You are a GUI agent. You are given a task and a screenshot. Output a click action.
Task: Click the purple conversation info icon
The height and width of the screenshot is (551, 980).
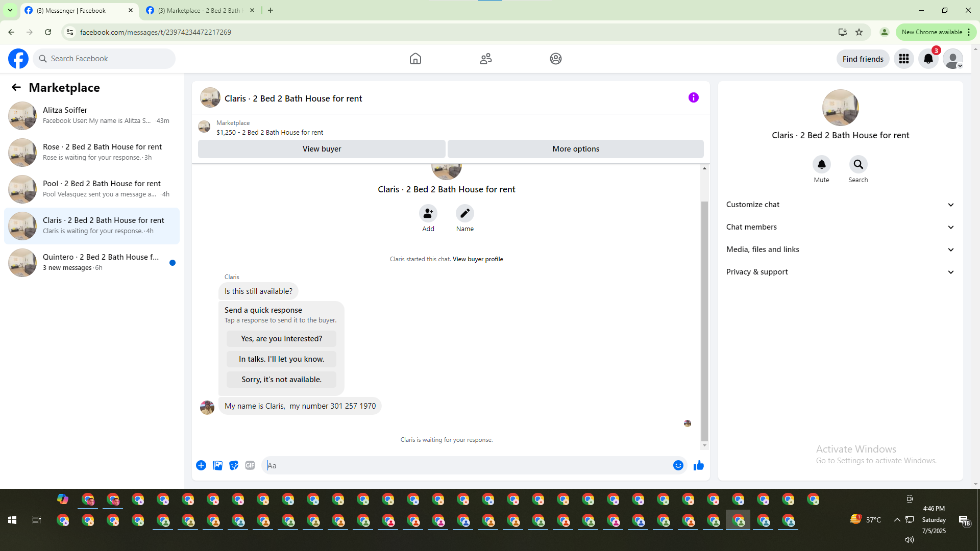click(693, 97)
